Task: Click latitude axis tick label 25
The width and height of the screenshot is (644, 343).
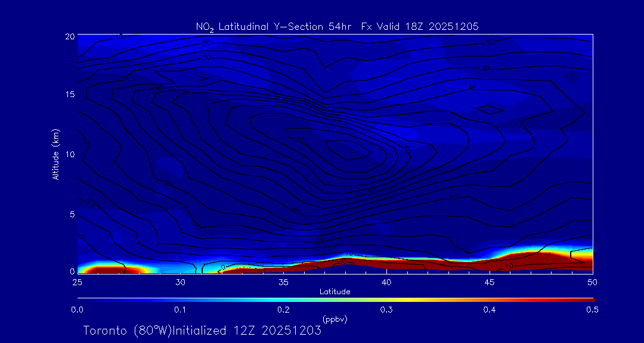Action: pyautogui.click(x=77, y=282)
